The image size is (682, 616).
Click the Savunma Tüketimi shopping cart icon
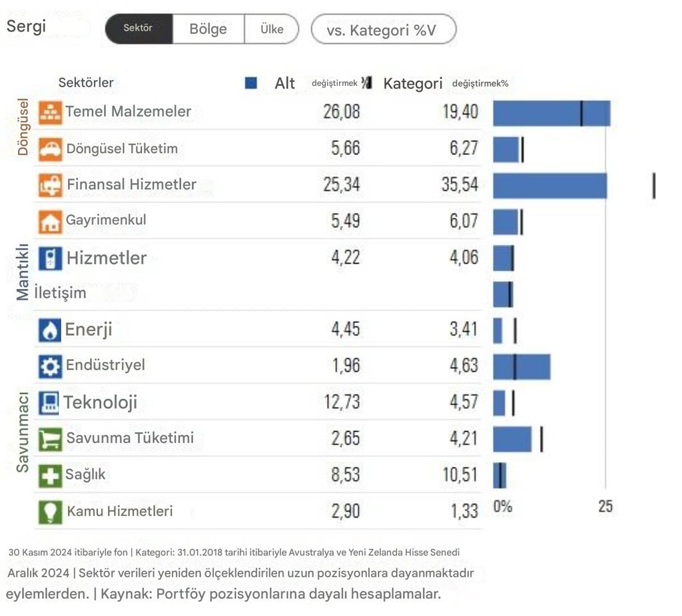(49, 439)
